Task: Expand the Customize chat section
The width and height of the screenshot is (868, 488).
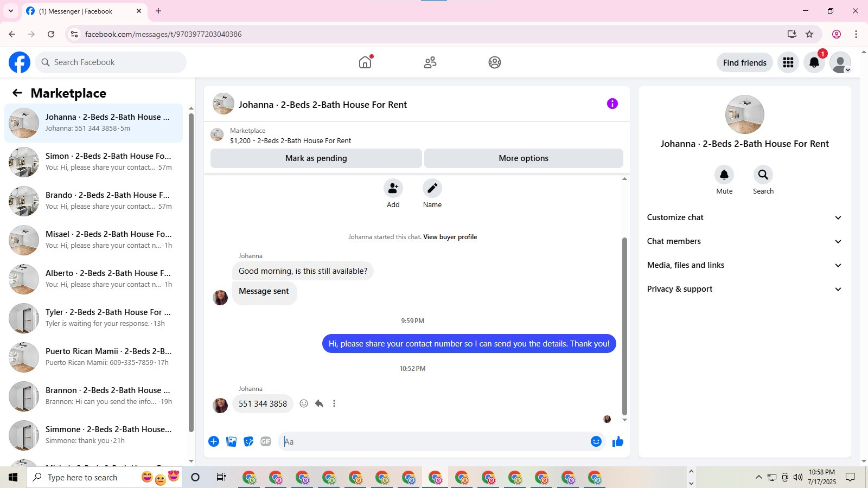Action: 744,217
